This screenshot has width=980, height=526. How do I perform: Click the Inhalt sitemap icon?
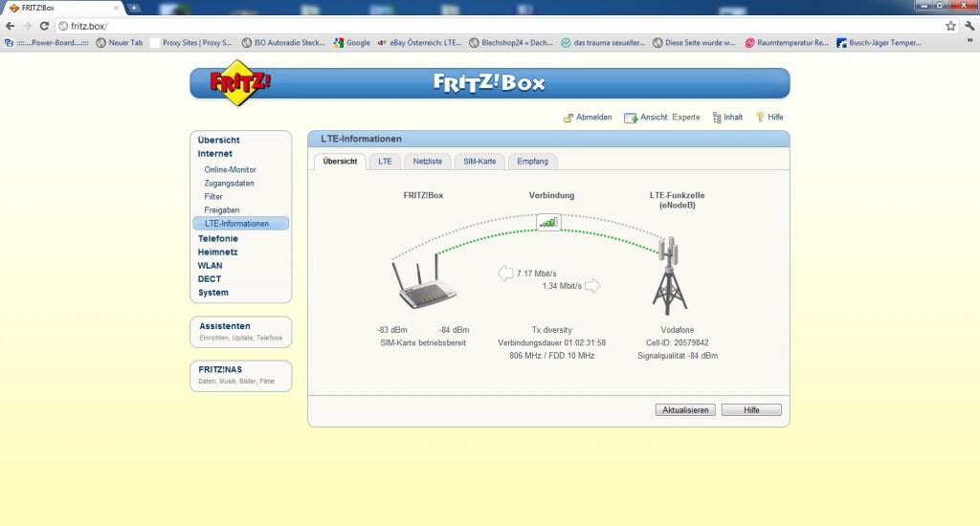[716, 118]
